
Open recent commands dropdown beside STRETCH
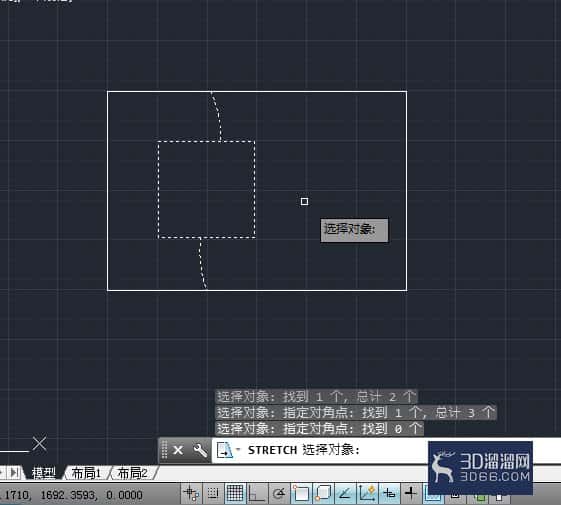(238, 450)
